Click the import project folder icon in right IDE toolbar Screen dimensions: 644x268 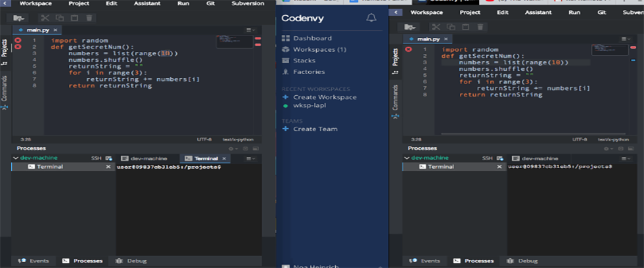409,27
